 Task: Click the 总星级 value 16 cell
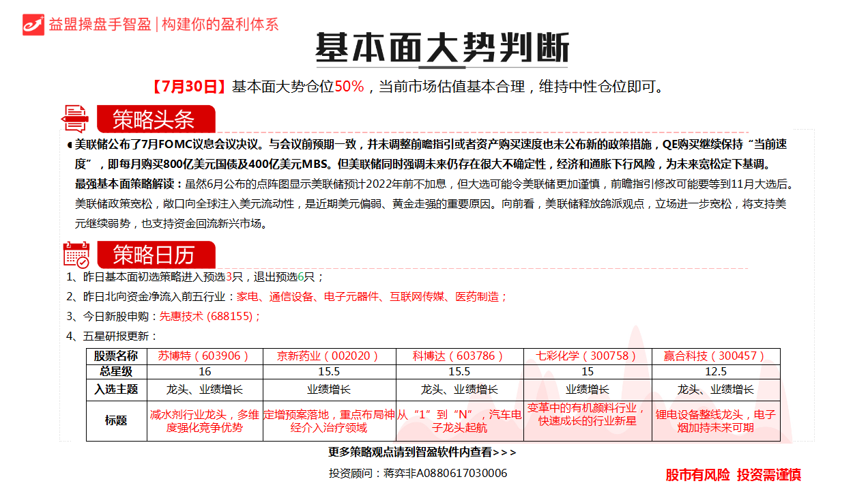[x=205, y=372]
